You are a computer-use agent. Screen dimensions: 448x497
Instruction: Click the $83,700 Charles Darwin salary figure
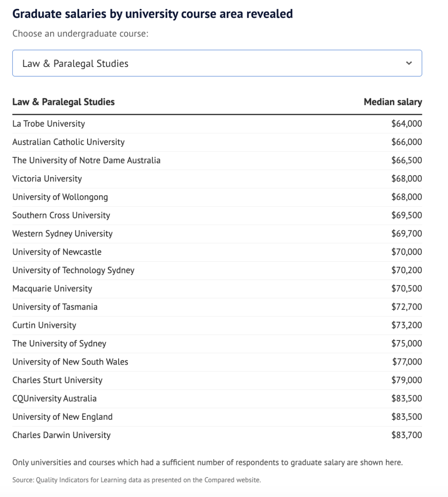pyautogui.click(x=407, y=435)
